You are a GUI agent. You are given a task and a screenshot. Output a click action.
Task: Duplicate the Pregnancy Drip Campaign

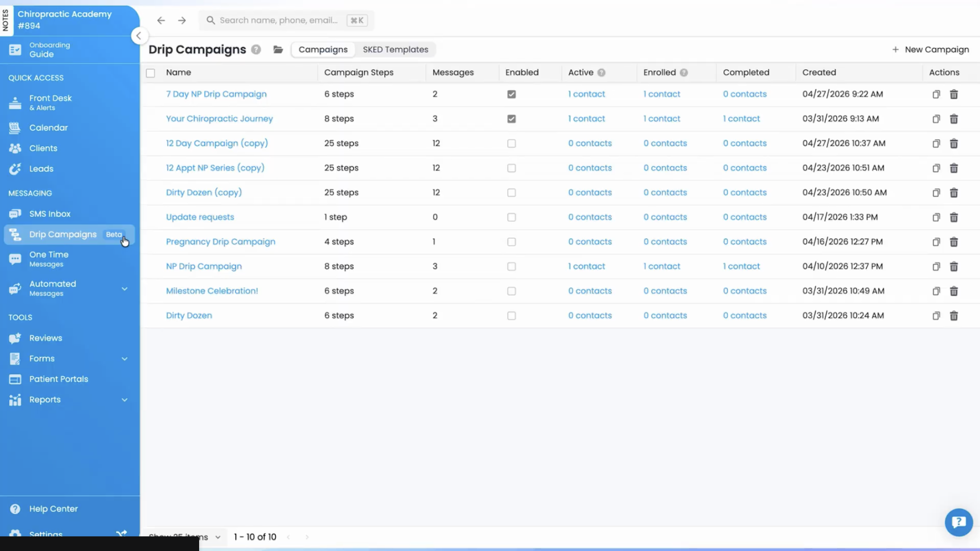click(x=936, y=242)
